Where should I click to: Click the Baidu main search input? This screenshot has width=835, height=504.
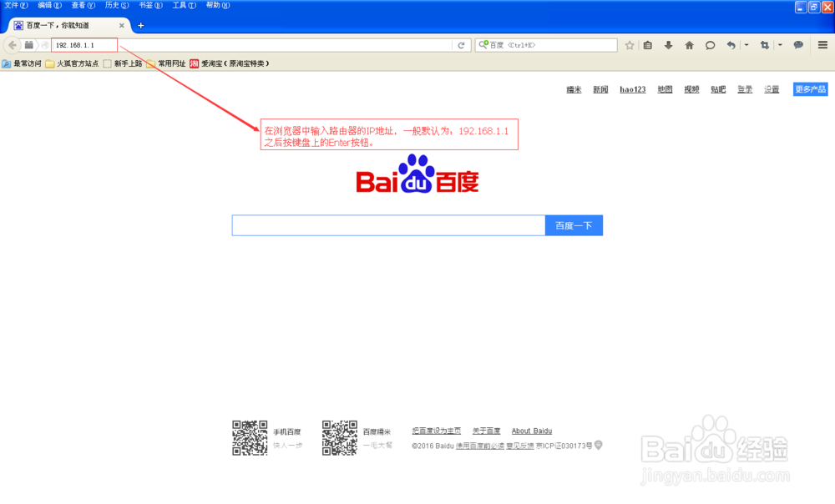coord(389,225)
